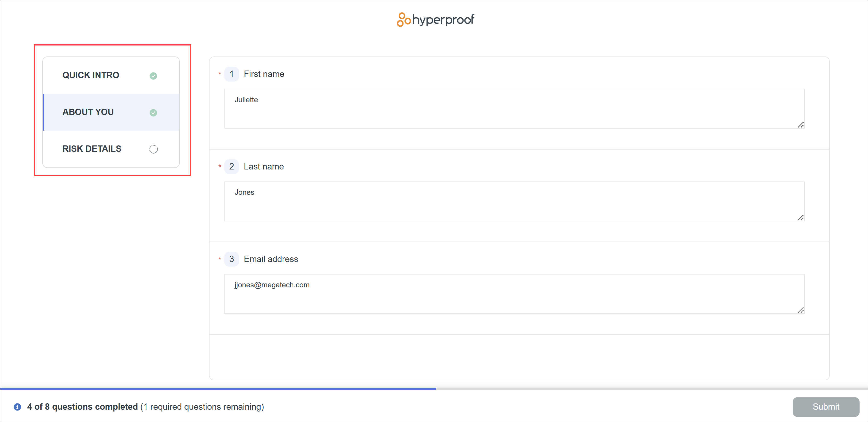868x422 pixels.
Task: Click the Last name text field
Action: pos(514,201)
